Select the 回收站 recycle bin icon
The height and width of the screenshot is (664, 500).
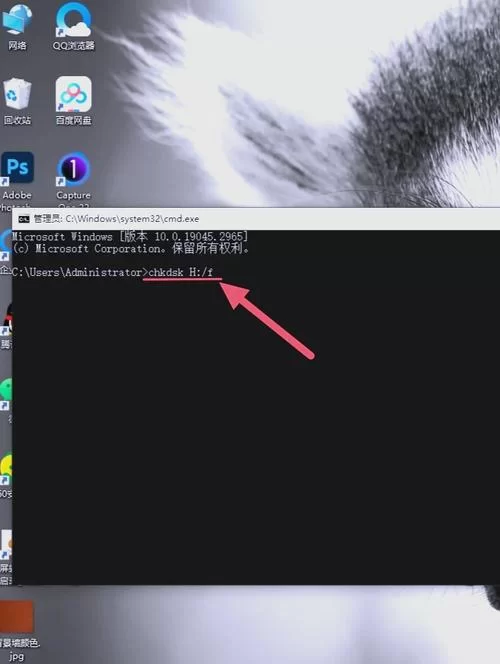click(x=17, y=94)
